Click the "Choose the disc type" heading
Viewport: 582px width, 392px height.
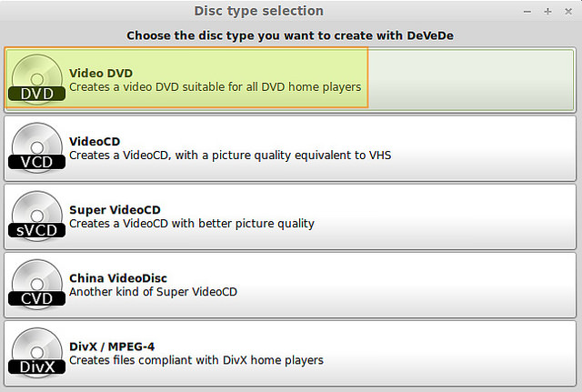tap(290, 35)
